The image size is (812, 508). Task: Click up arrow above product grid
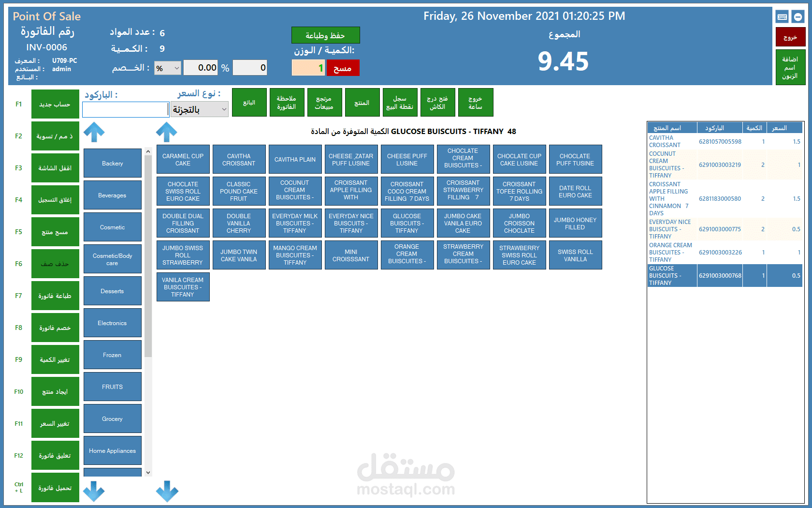[x=167, y=132]
